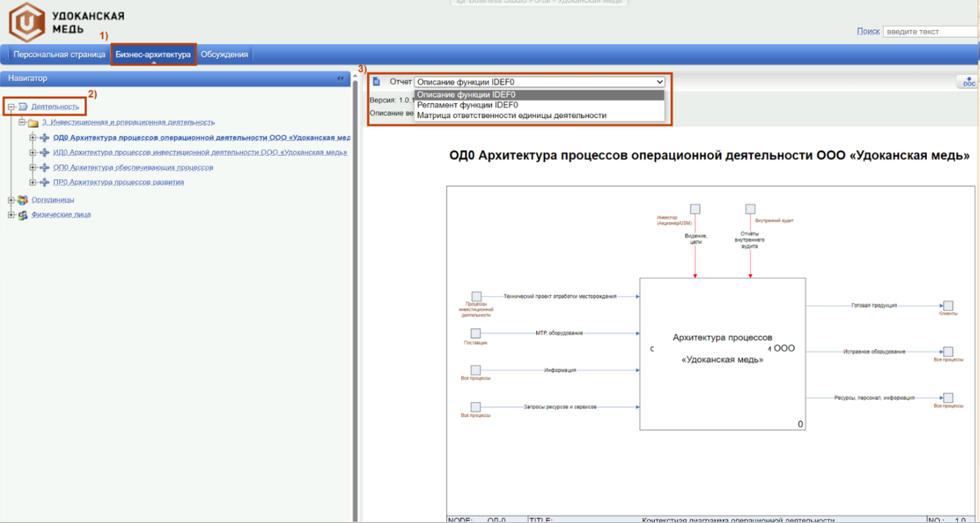
Task: Choose Матрица ответственности единицы деятельности option
Action: click(511, 116)
